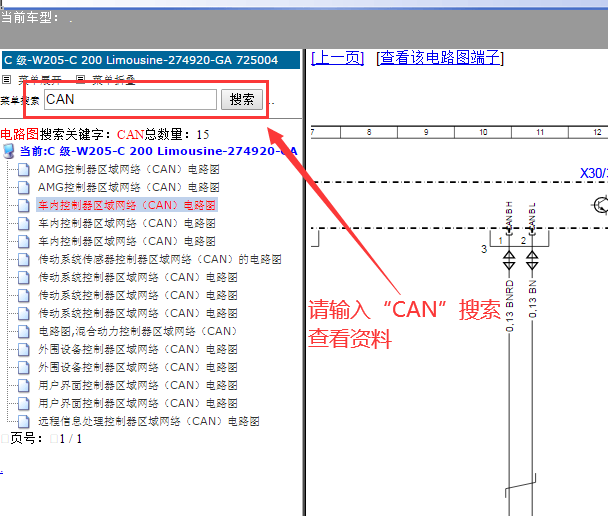
Task: Select the red highlighted 车内控制器区域网络（CAN）电路图 entry
Action: [127, 205]
